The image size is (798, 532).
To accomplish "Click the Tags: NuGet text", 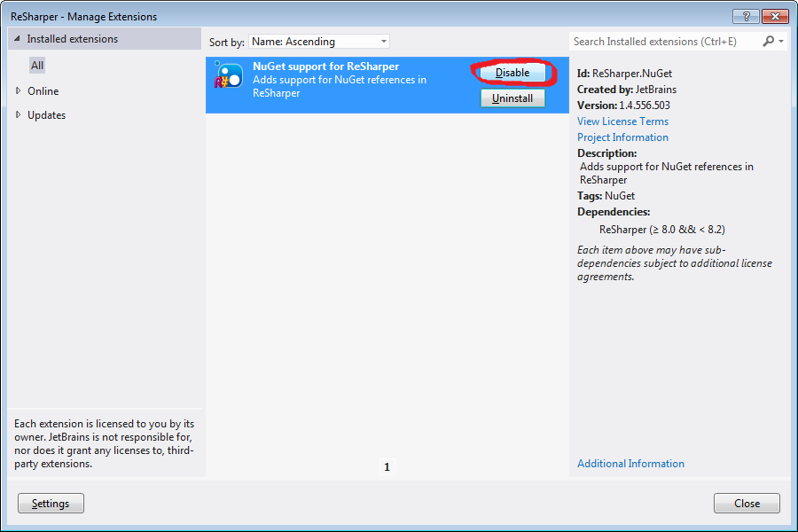I will click(x=606, y=196).
